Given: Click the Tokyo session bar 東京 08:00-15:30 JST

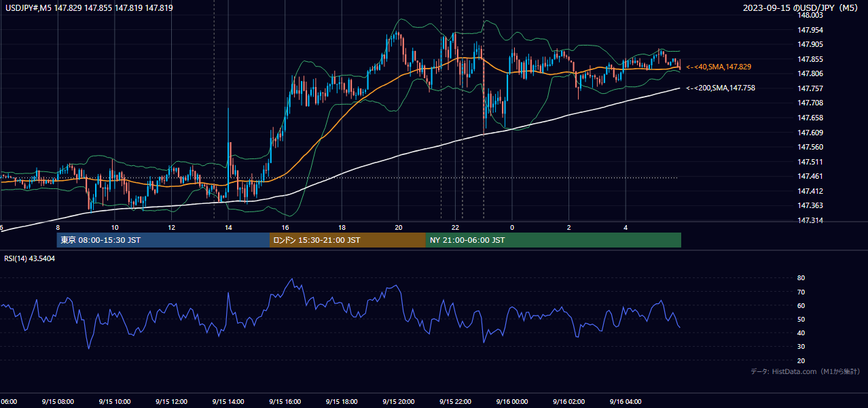Looking at the screenshot, I should click(x=163, y=240).
